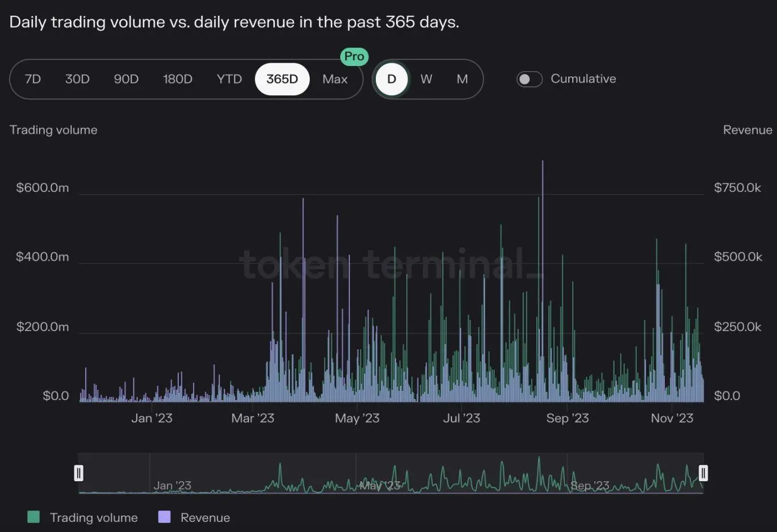This screenshot has height=532, width=777.
Task: Select daily granularity D button
Action: (x=392, y=79)
